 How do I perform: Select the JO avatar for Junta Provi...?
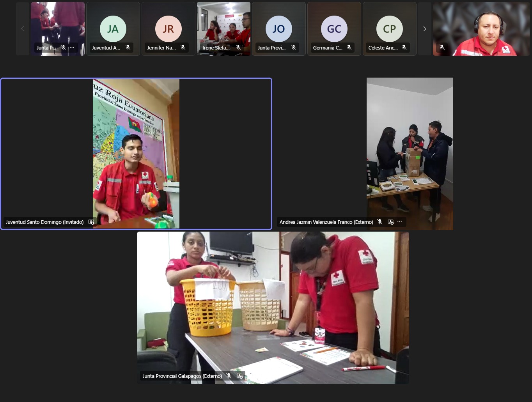(x=278, y=29)
